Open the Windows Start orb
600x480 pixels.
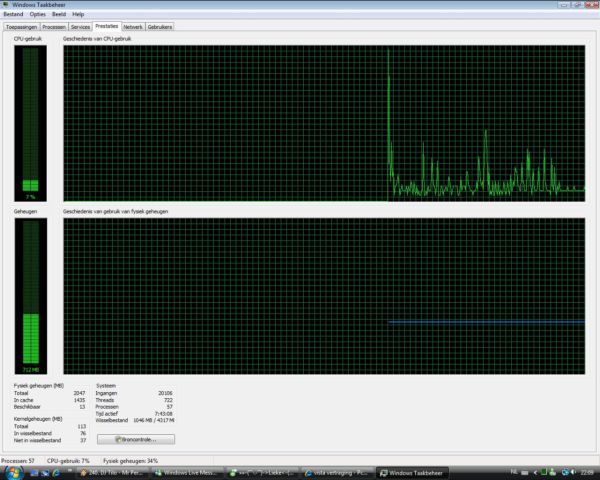(x=14, y=473)
